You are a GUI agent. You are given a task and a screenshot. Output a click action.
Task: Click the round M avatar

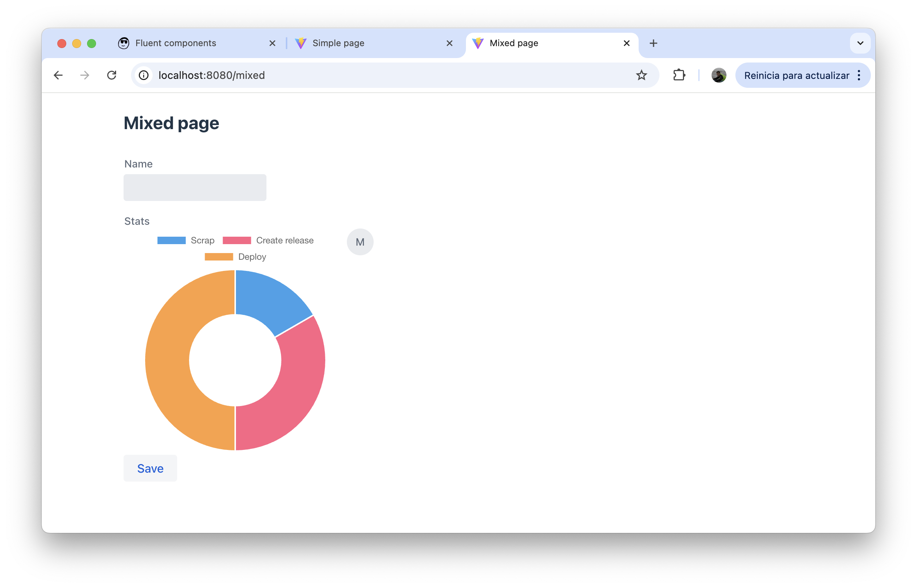pos(360,242)
